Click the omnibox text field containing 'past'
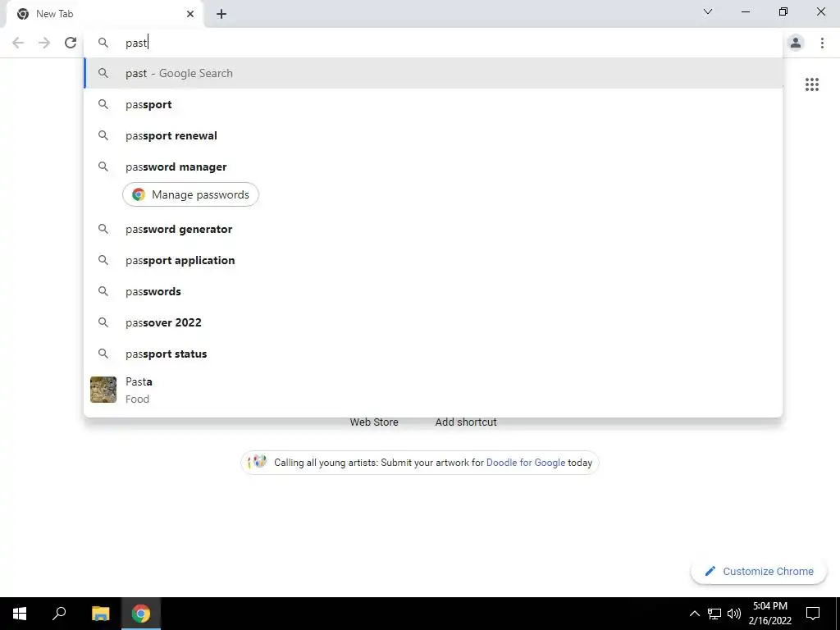The height and width of the screenshot is (630, 840). pos(434,43)
